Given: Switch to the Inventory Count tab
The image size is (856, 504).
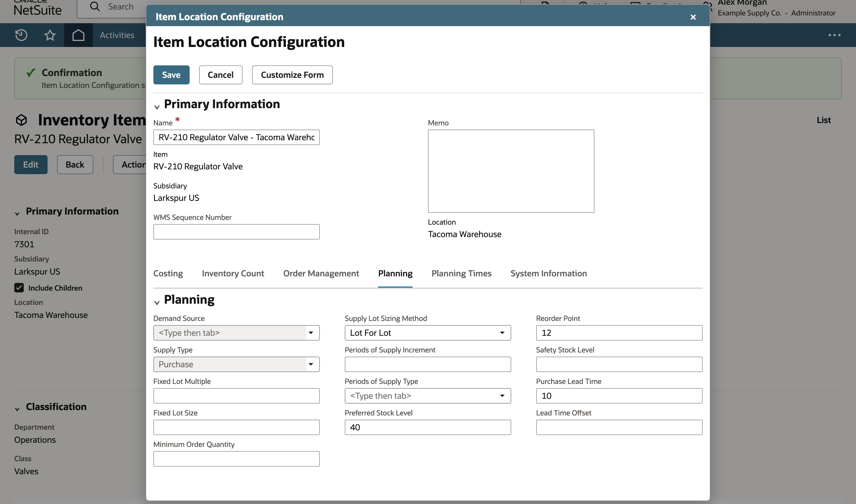Looking at the screenshot, I should [x=233, y=273].
